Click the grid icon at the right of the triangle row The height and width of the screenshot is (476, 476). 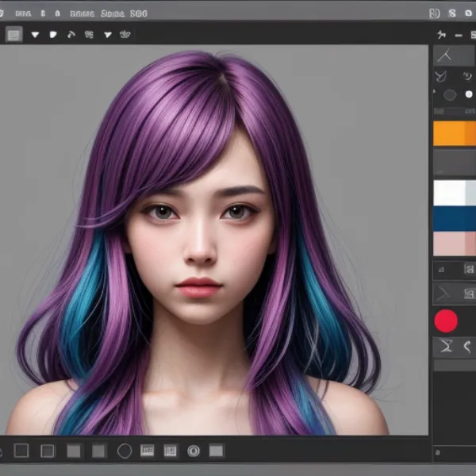[470, 269]
